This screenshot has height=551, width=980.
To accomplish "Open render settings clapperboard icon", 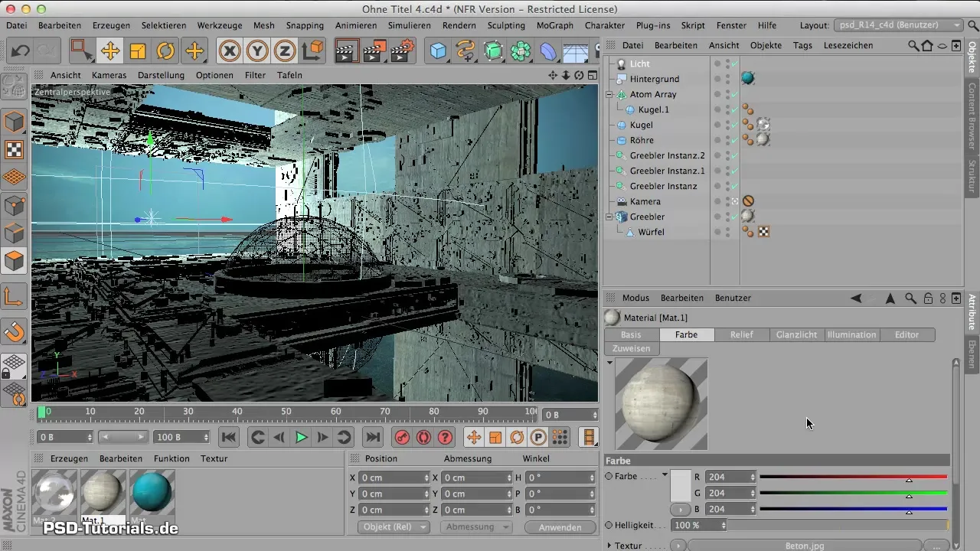I will (x=403, y=51).
